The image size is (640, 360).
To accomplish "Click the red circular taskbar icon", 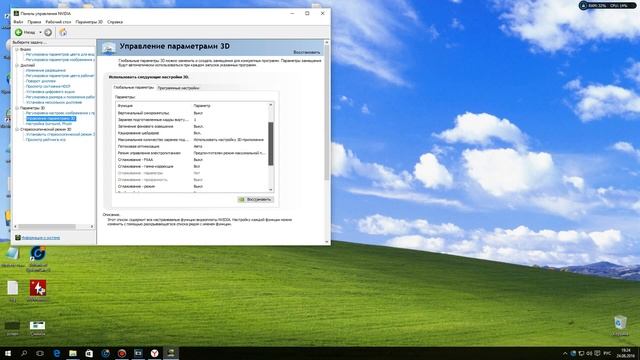I will (122, 353).
